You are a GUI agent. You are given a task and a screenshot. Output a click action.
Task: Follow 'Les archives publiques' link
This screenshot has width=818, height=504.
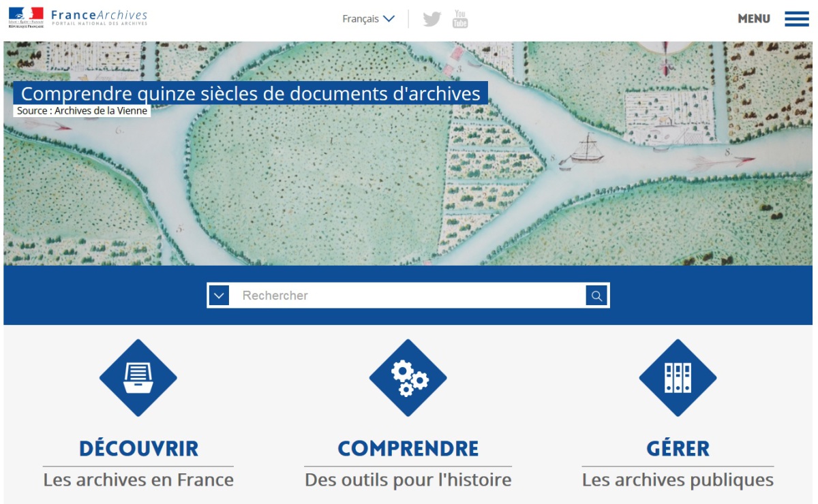click(678, 480)
